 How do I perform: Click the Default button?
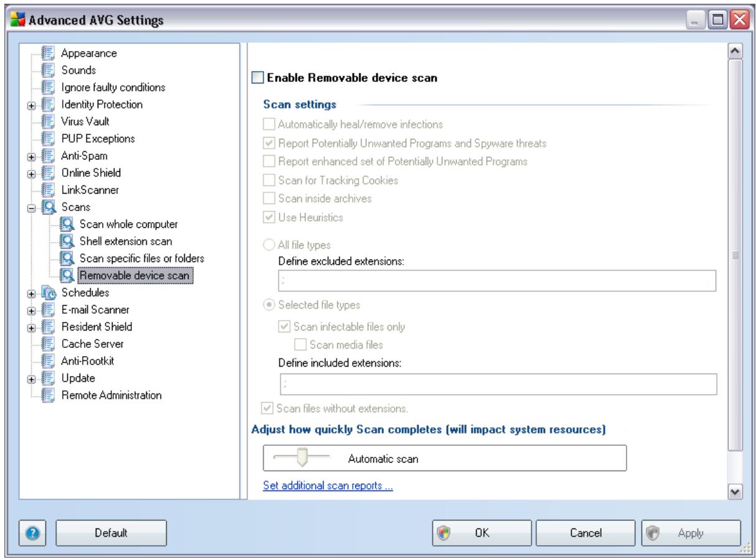111,532
